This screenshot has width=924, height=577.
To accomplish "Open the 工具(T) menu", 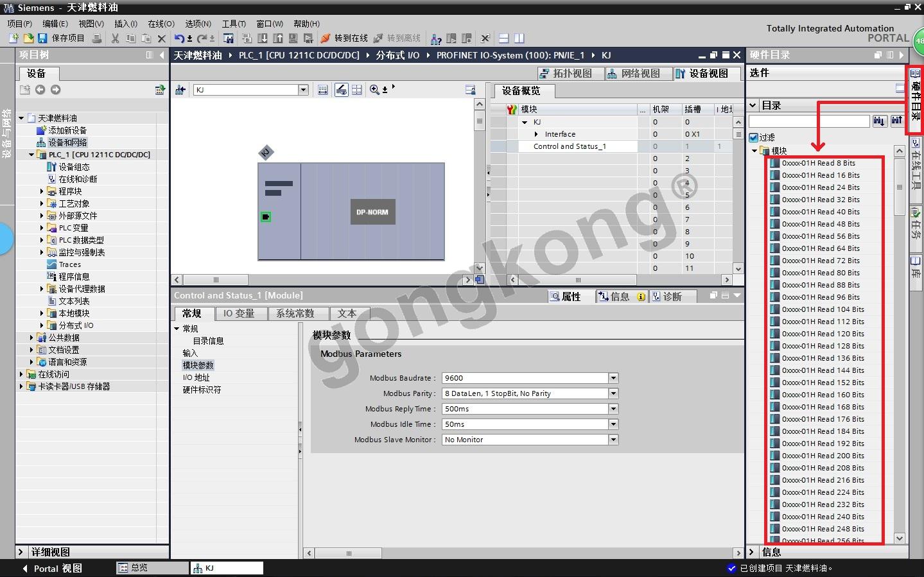I will [x=234, y=24].
